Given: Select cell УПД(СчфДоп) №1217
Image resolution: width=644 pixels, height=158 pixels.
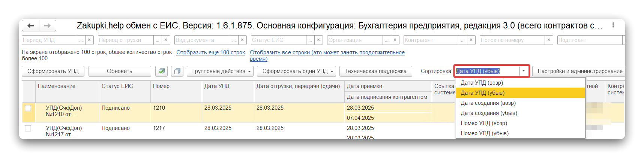Looking at the screenshot, I should [x=67, y=131].
